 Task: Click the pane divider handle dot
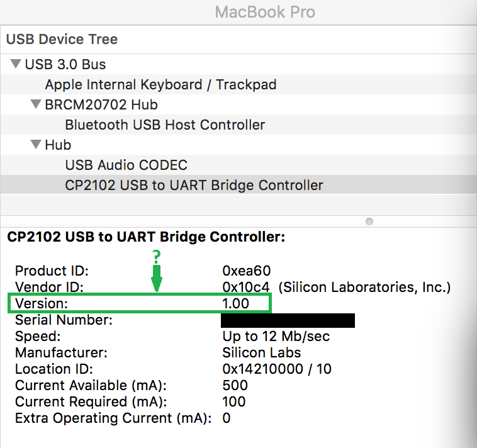369,221
